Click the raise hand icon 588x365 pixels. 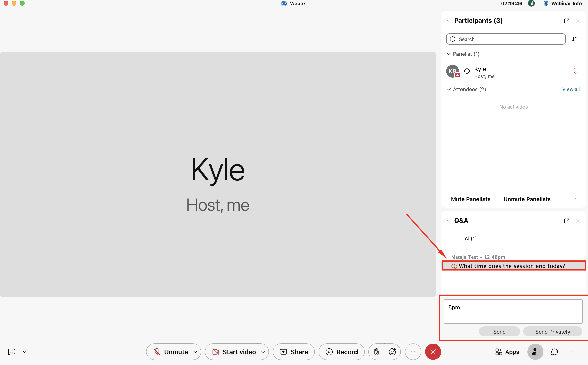click(376, 352)
